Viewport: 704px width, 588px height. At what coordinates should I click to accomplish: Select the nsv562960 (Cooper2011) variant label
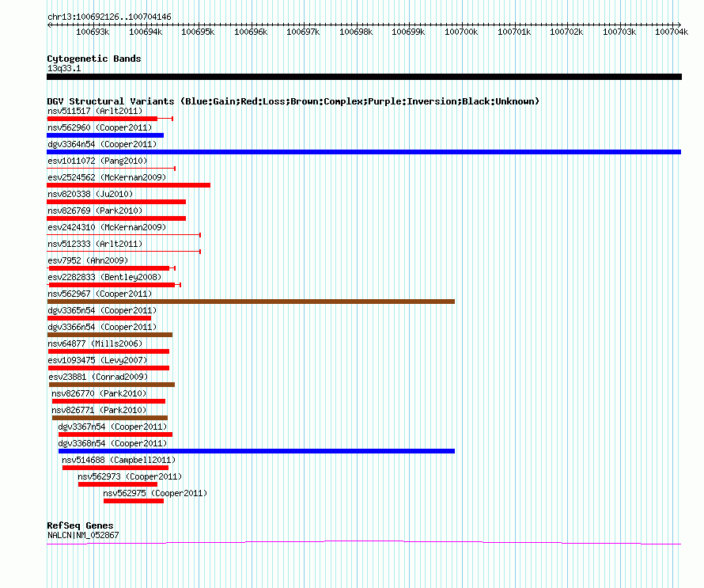100,127
